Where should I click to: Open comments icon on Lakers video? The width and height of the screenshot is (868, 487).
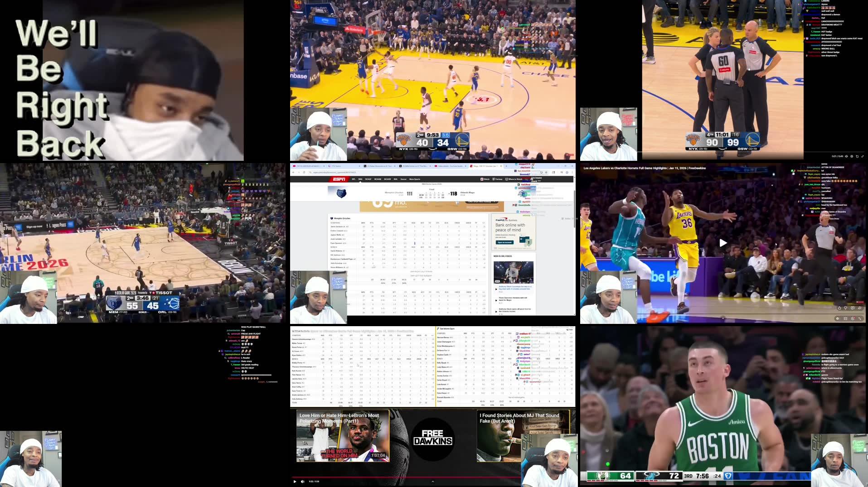click(853, 308)
